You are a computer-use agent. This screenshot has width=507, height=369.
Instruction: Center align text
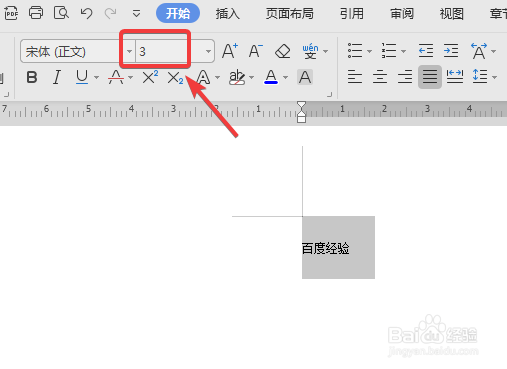coord(380,77)
